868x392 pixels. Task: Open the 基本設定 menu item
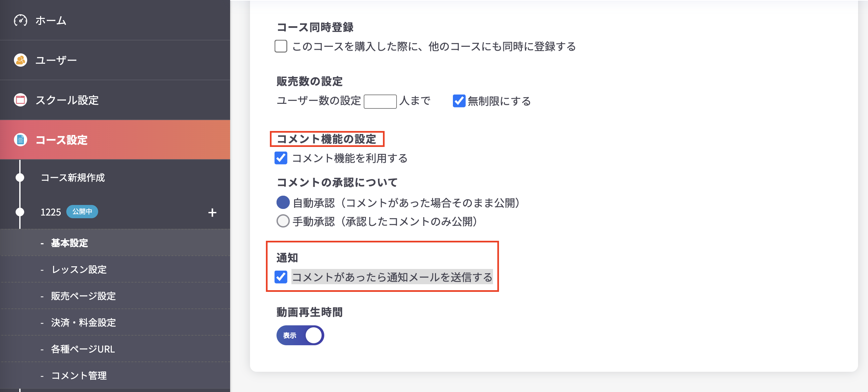[69, 243]
